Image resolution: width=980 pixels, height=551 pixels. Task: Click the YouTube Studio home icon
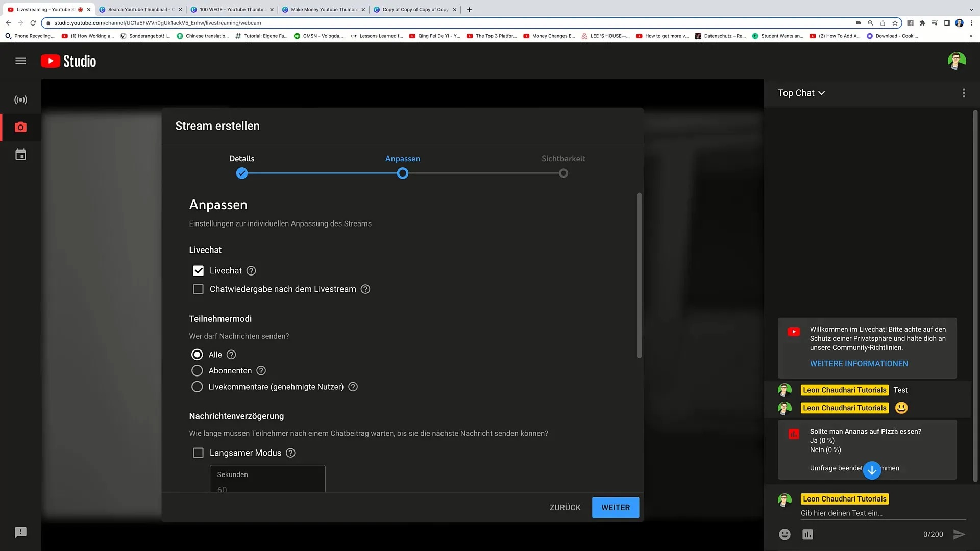click(x=67, y=61)
